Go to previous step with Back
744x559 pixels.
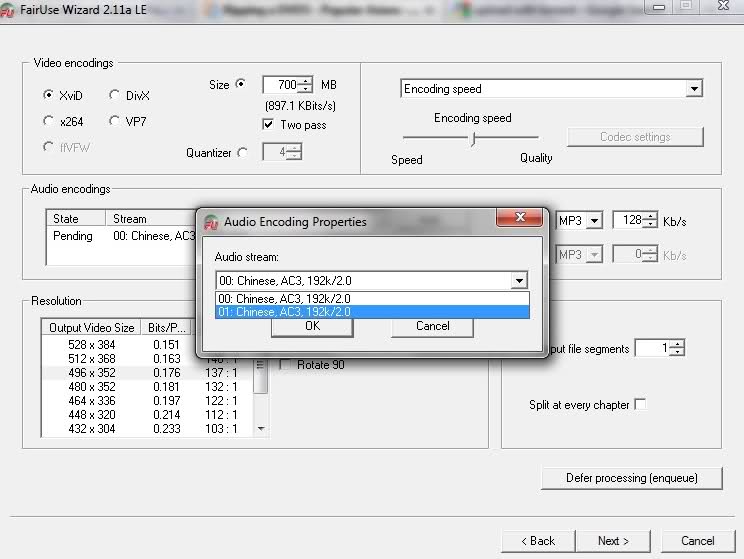coord(538,541)
